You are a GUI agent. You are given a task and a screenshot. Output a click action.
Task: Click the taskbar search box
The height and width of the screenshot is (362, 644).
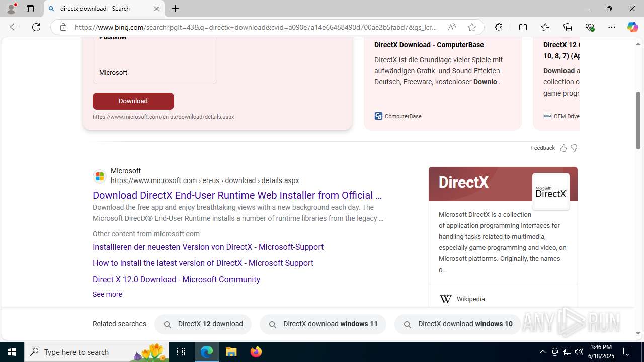pyautogui.click(x=96, y=352)
